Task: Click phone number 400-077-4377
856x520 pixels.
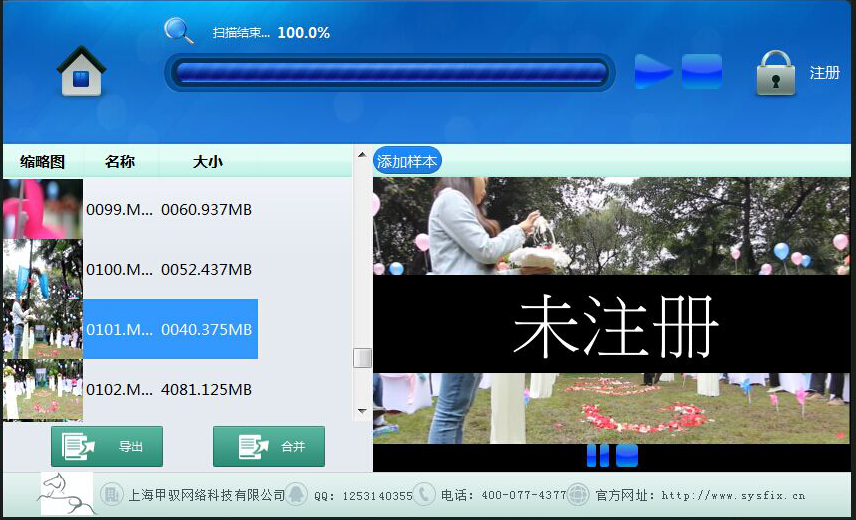Action: 524,495
